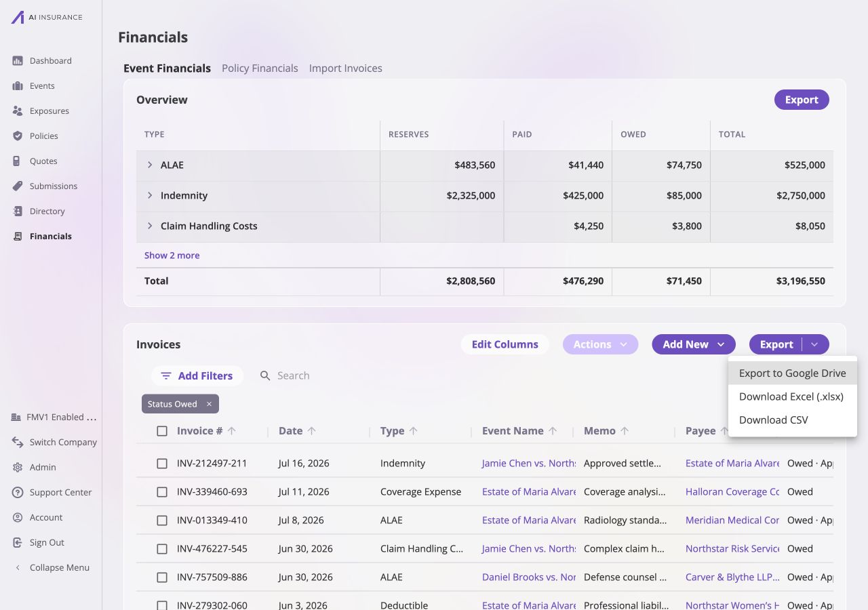868x610 pixels.
Task: Choose Download Excel (.xlsx)
Action: pos(793,396)
